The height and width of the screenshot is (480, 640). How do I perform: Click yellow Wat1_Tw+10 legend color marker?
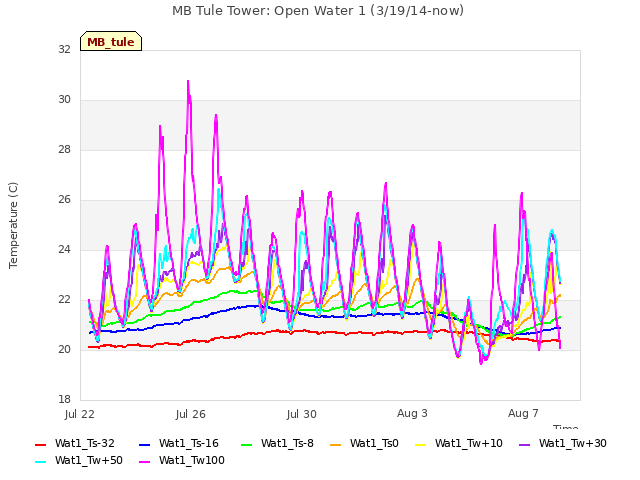point(421,444)
